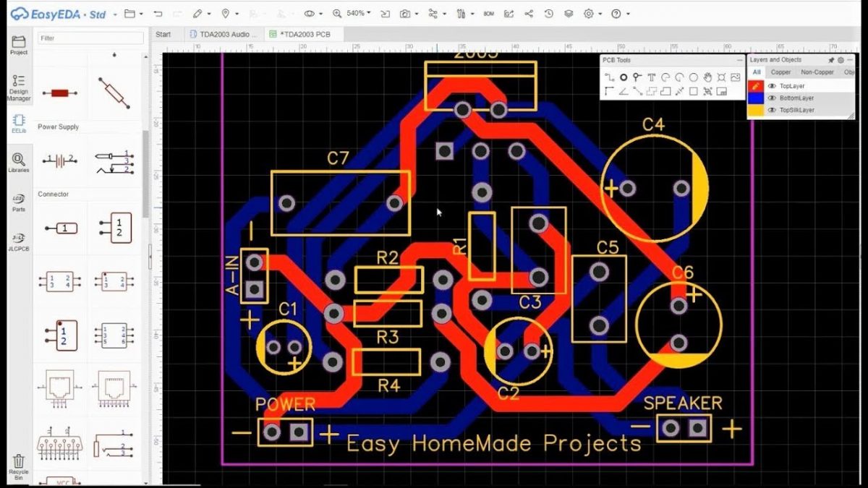The width and height of the screenshot is (868, 488).
Task: Toggle visibility eye of BottomLayer
Action: [772, 98]
